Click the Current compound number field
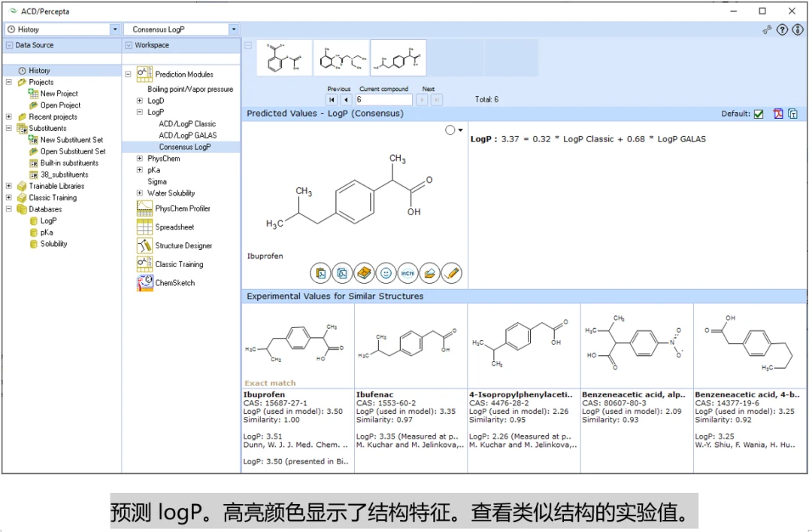812x532 pixels. (383, 99)
